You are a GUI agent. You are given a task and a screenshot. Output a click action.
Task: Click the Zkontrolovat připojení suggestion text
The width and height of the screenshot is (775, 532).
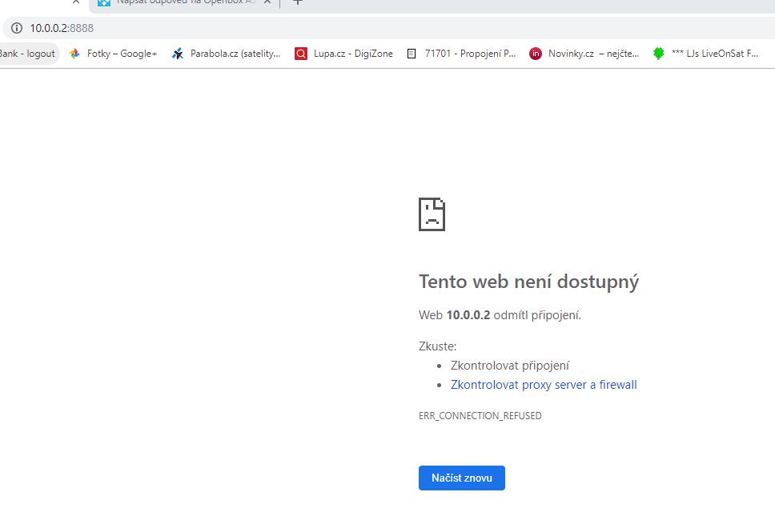(509, 366)
